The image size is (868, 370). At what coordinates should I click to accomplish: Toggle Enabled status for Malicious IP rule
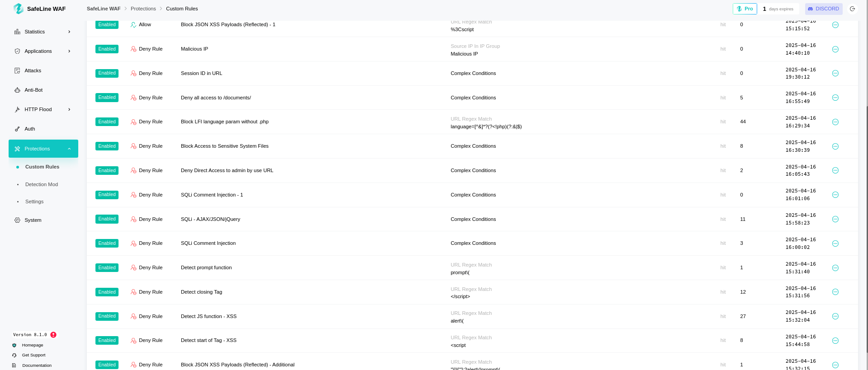click(x=107, y=49)
